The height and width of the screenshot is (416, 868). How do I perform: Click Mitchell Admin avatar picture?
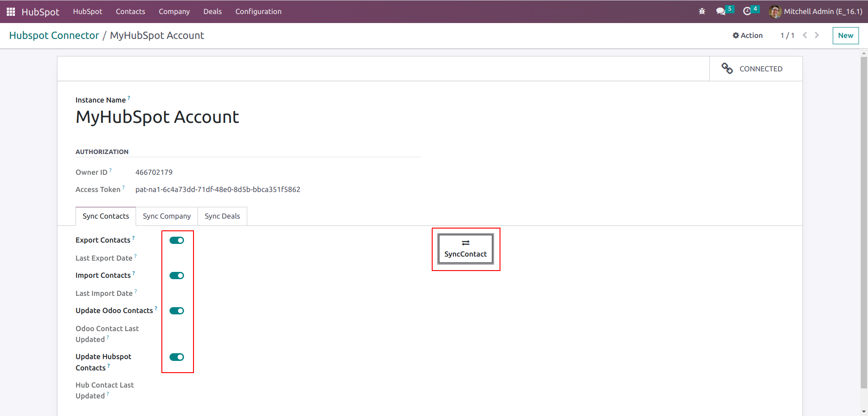tap(775, 11)
